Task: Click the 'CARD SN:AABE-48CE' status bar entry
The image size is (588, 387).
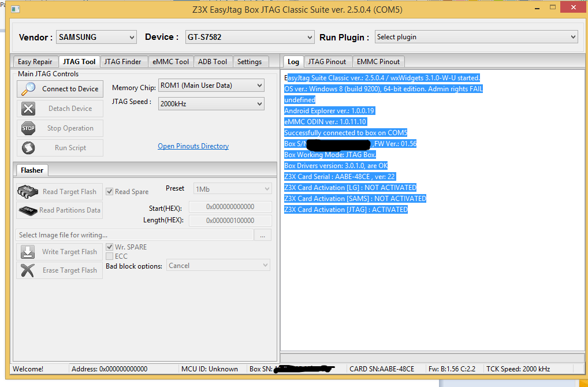Action: click(x=382, y=369)
